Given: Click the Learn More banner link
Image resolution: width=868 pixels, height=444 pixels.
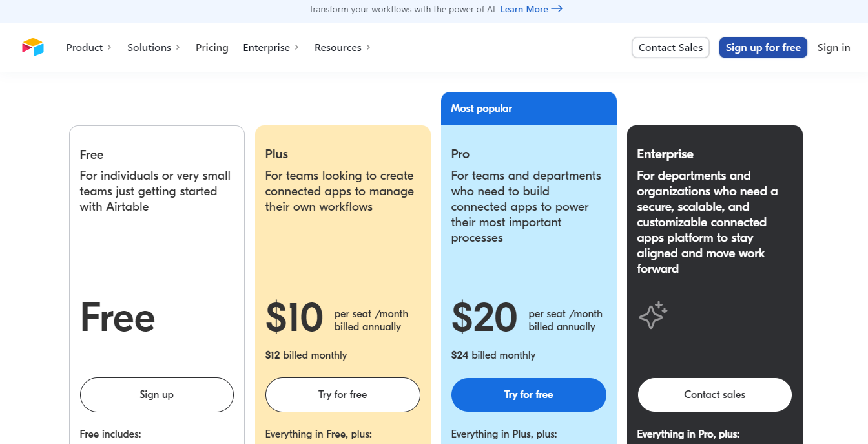Looking at the screenshot, I should click(x=524, y=9).
